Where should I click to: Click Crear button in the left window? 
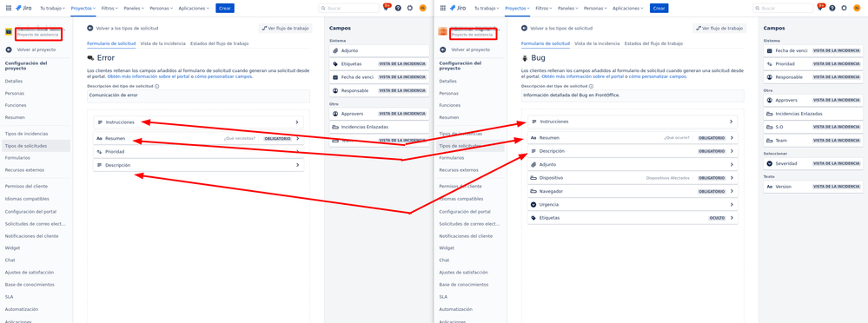[x=225, y=9]
